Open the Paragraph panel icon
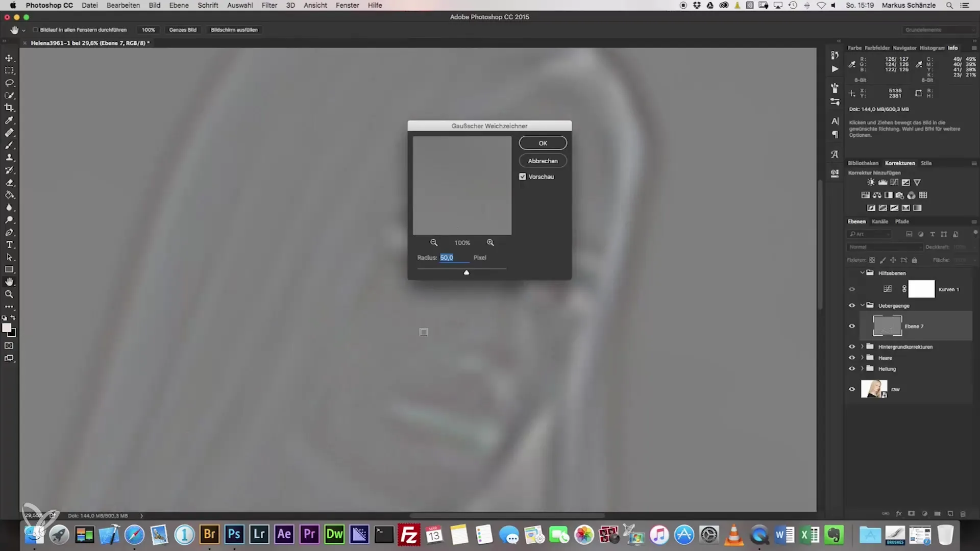Image resolution: width=980 pixels, height=551 pixels. [x=835, y=135]
